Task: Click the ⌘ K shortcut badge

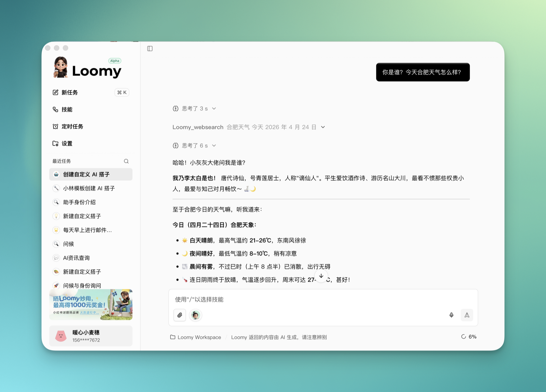Action: 122,92
